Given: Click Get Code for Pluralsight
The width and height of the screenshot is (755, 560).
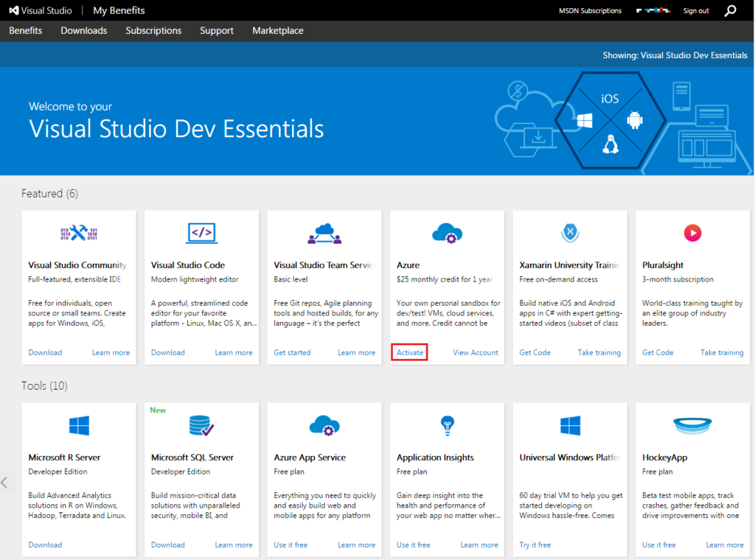Looking at the screenshot, I should pyautogui.click(x=658, y=353).
